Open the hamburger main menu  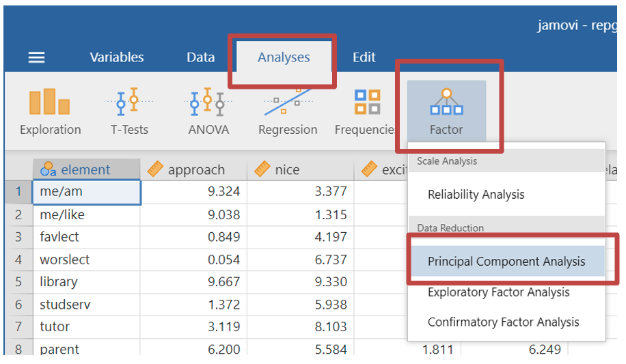(x=36, y=58)
